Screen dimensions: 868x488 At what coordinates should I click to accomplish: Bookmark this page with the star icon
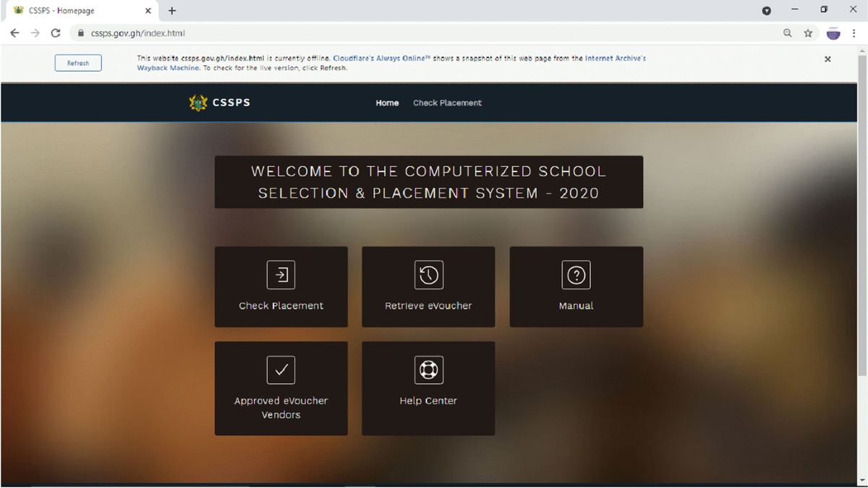[x=808, y=33]
